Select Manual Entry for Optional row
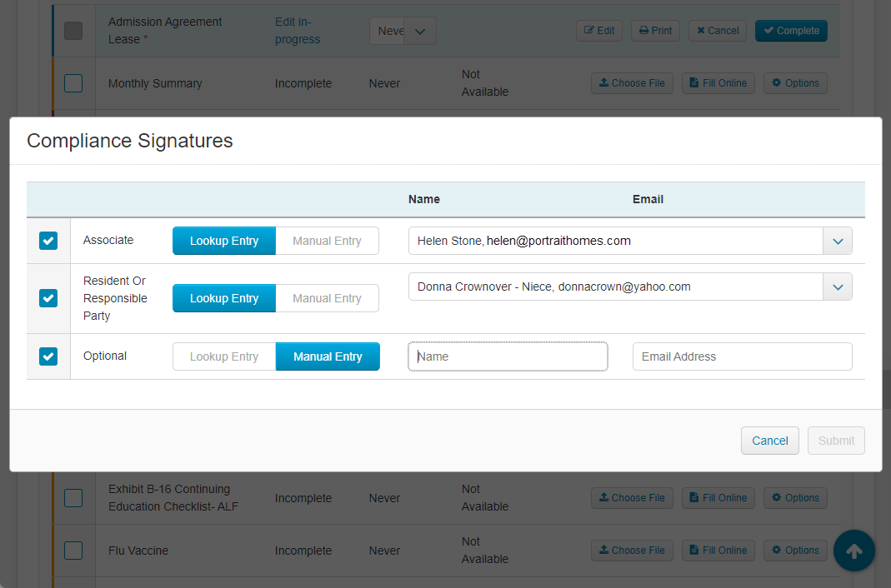This screenshot has height=588, width=891. [x=328, y=356]
